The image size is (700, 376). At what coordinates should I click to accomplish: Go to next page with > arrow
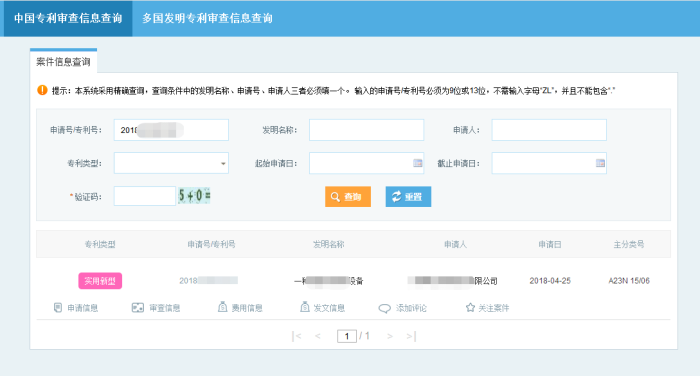390,336
